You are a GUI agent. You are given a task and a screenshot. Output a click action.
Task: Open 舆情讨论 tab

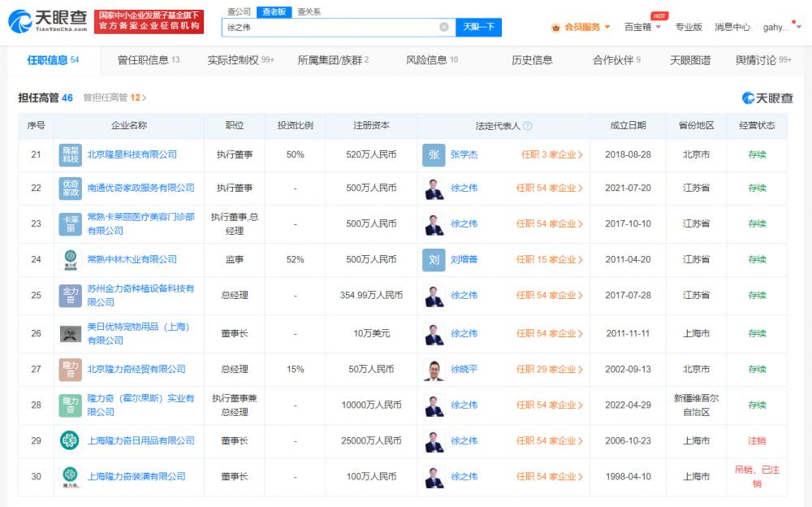click(763, 60)
